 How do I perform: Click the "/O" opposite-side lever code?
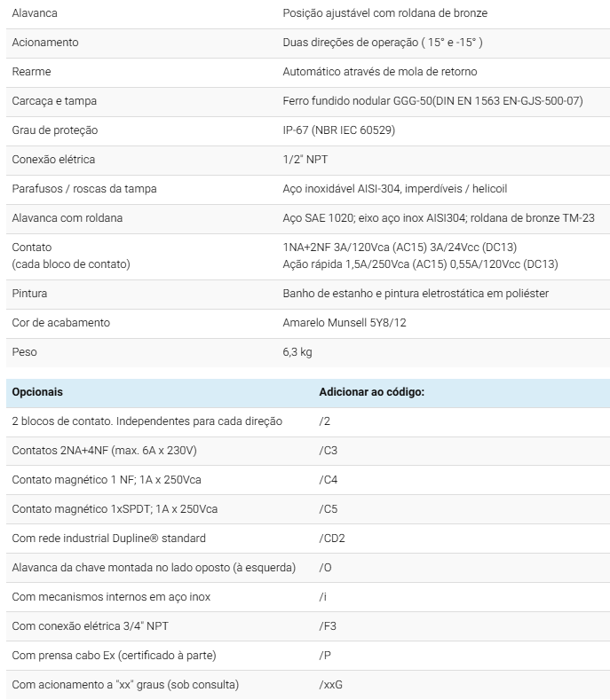(x=324, y=567)
